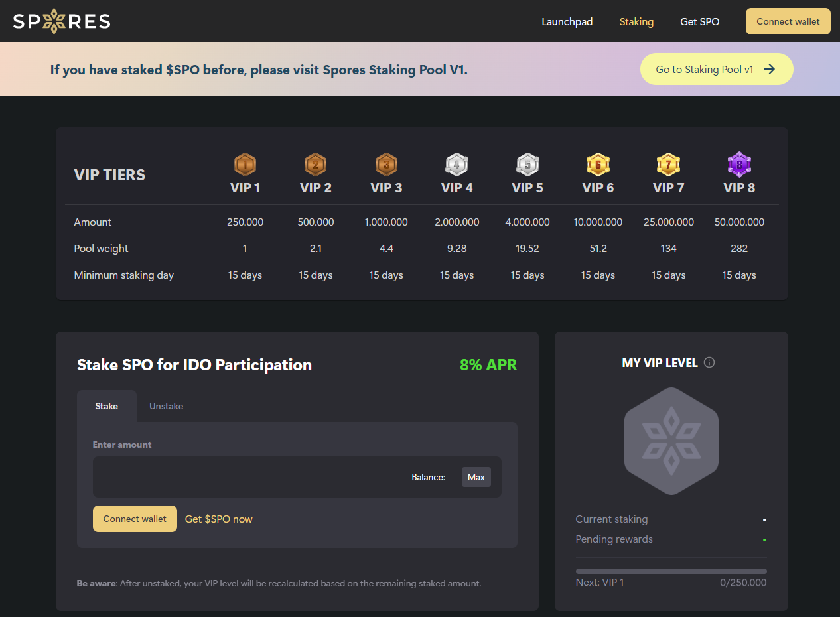Click the VIP 4 silver badge icon
840x617 pixels.
click(456, 164)
